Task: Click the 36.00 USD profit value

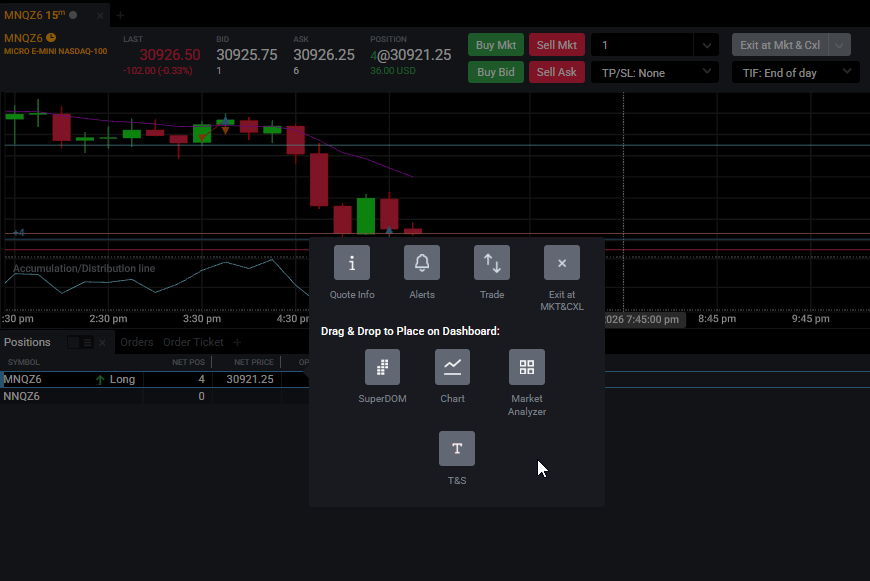Action: [x=393, y=71]
